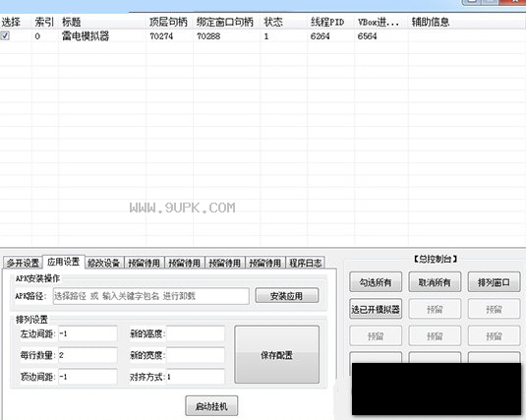Switch to the 多开设置 tab
The width and height of the screenshot is (526, 420).
click(23, 263)
